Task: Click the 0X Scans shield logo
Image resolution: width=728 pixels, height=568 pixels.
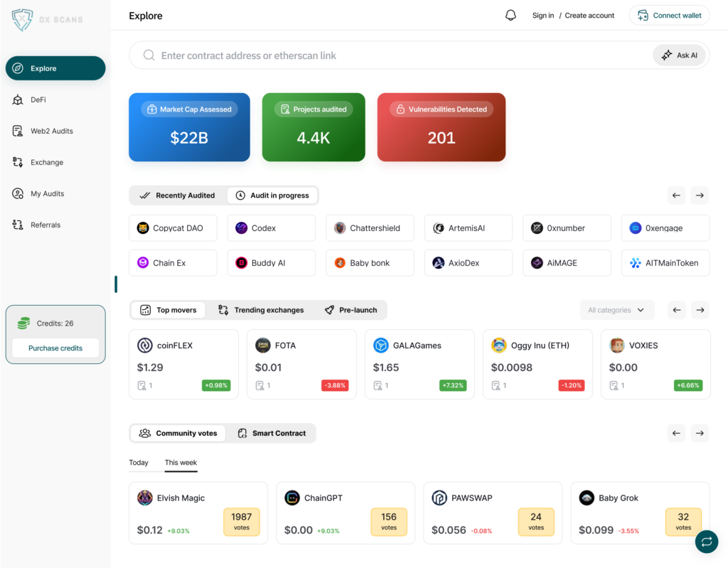Action: click(x=23, y=19)
